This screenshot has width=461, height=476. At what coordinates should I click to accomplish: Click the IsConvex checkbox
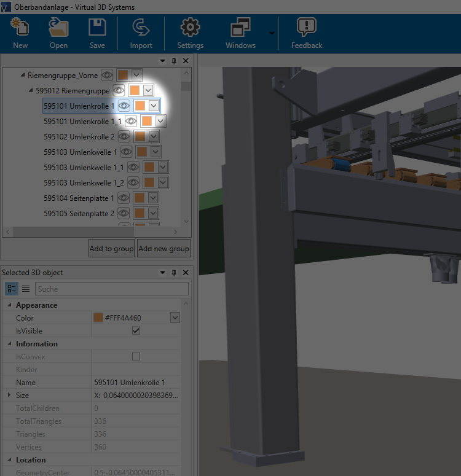[136, 356]
